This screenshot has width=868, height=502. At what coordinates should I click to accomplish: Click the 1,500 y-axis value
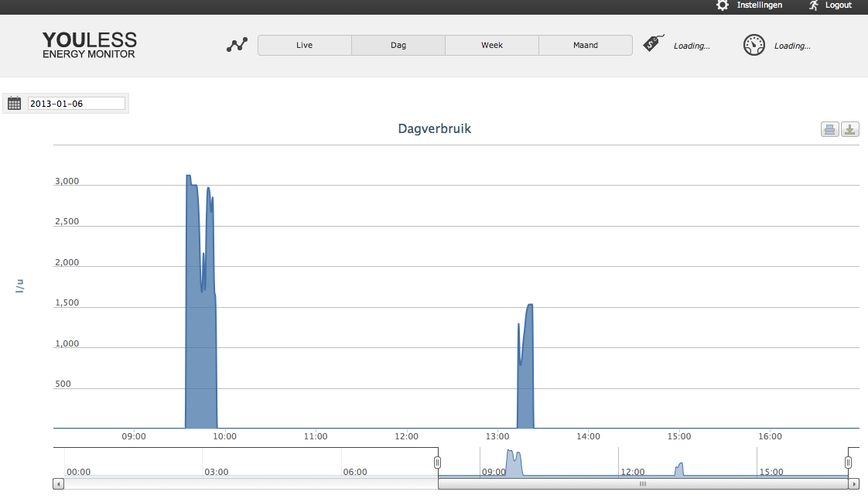pyautogui.click(x=67, y=302)
